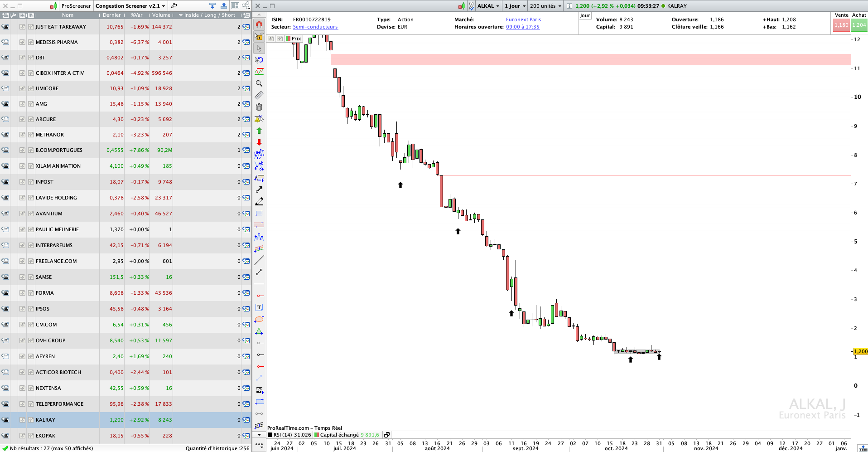This screenshot has height=452, width=868.
Task: Select the ruler measure tool
Action: 259,95
